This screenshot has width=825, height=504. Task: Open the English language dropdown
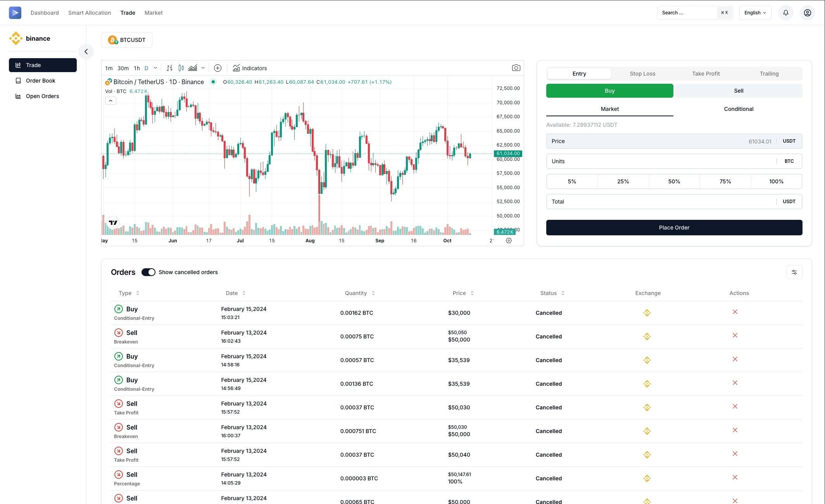click(x=755, y=13)
